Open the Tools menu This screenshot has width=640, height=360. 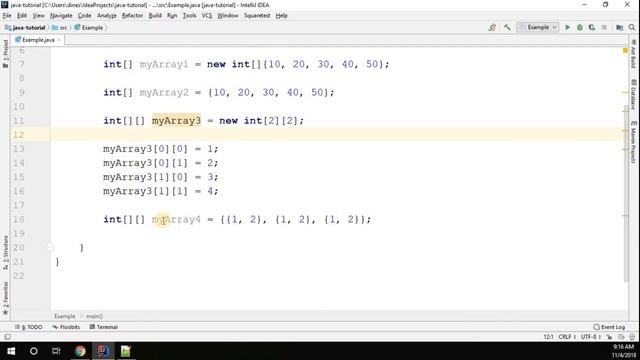coord(189,16)
